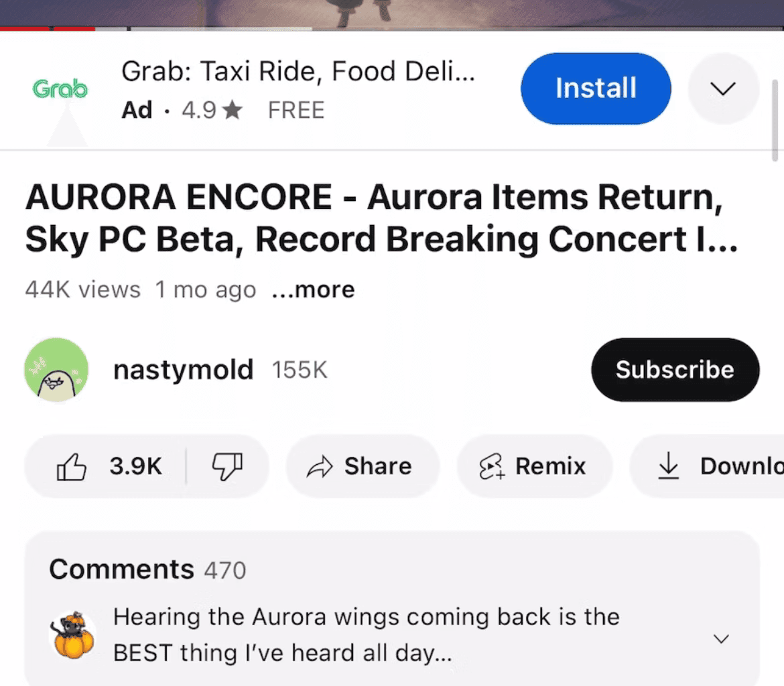Open nastymold channel avatar
This screenshot has width=784, height=686.
[x=56, y=370]
